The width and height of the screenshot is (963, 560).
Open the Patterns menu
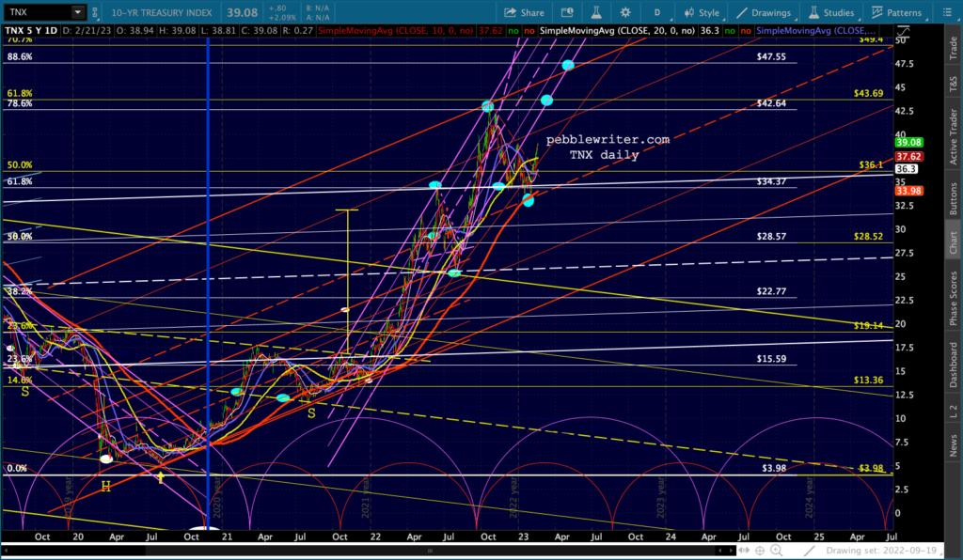(x=896, y=13)
